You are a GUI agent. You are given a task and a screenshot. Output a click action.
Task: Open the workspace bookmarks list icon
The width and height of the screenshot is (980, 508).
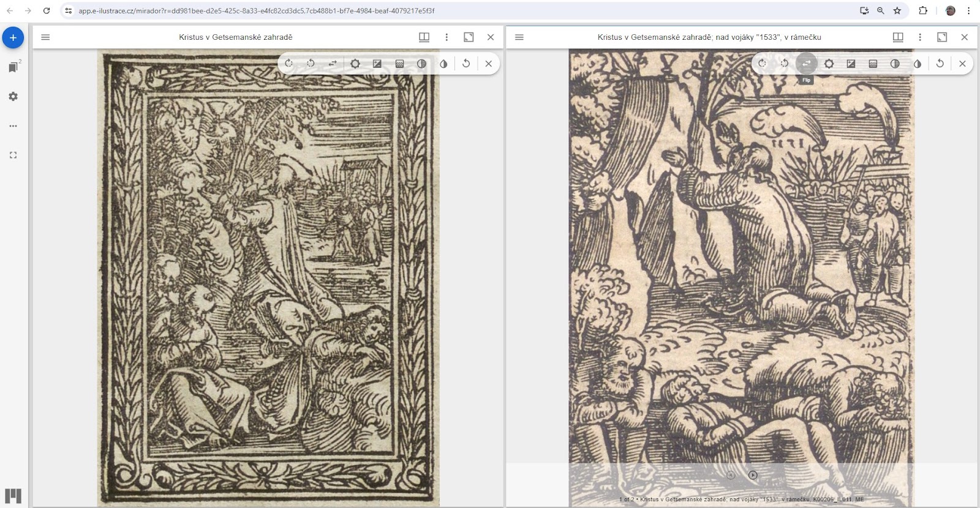(x=13, y=67)
